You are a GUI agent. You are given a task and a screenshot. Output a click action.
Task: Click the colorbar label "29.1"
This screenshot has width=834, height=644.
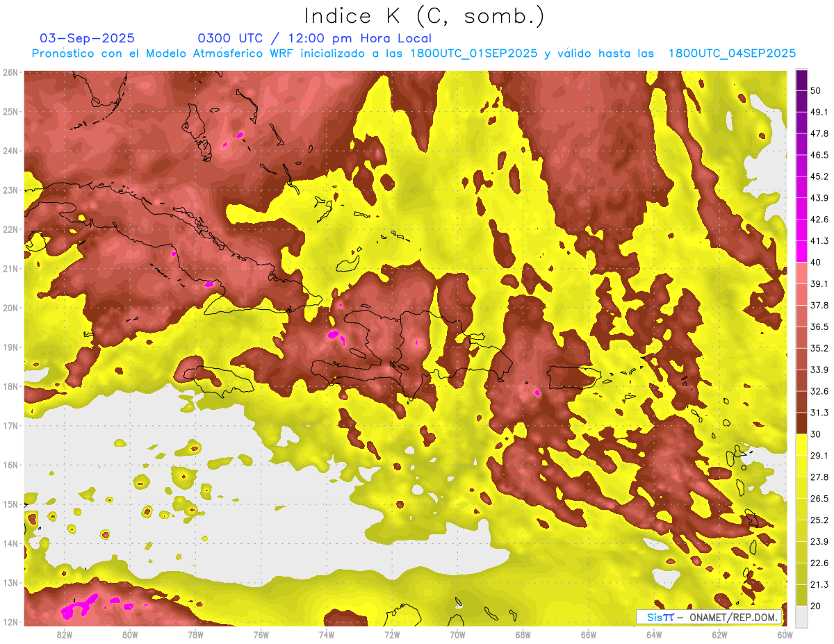[819, 455]
